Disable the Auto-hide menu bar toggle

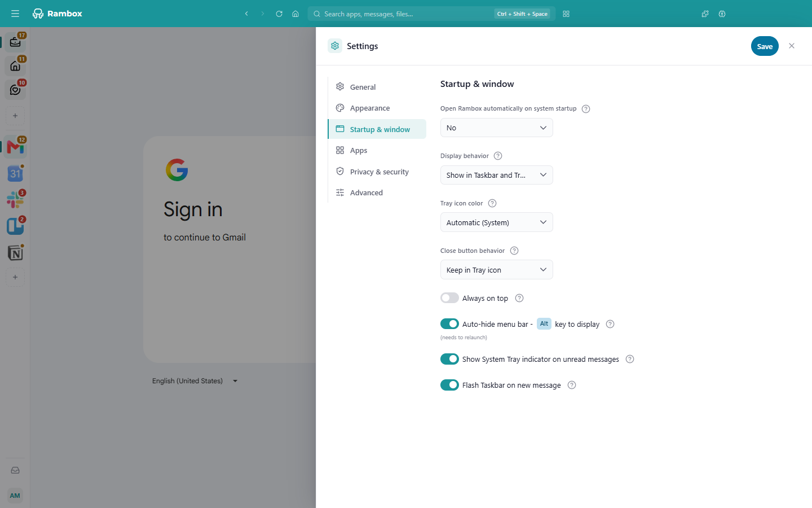pos(449,324)
